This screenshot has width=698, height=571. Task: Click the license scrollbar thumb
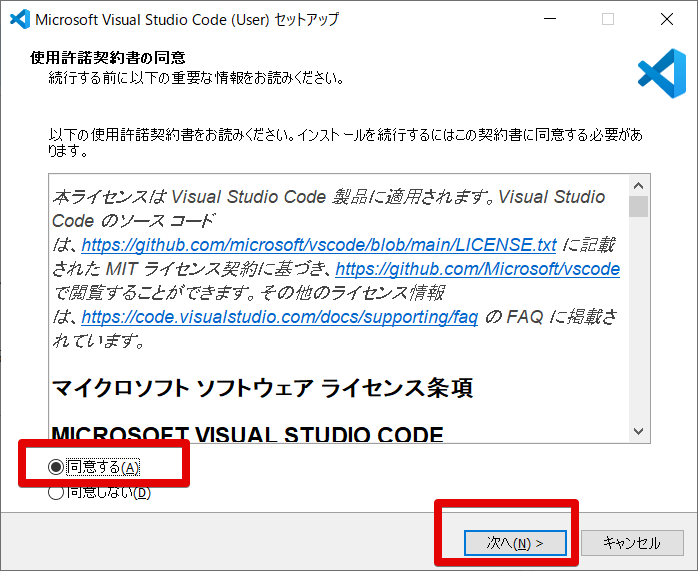click(639, 207)
